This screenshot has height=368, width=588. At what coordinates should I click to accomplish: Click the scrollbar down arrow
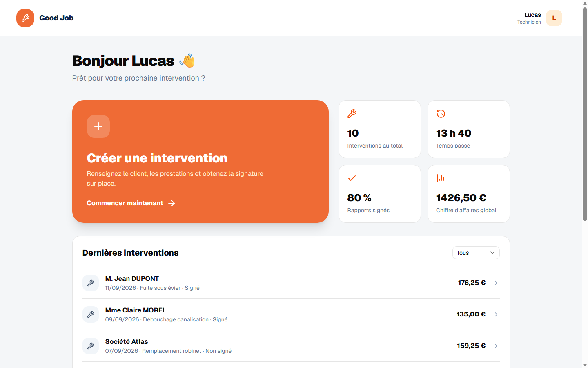click(x=585, y=365)
